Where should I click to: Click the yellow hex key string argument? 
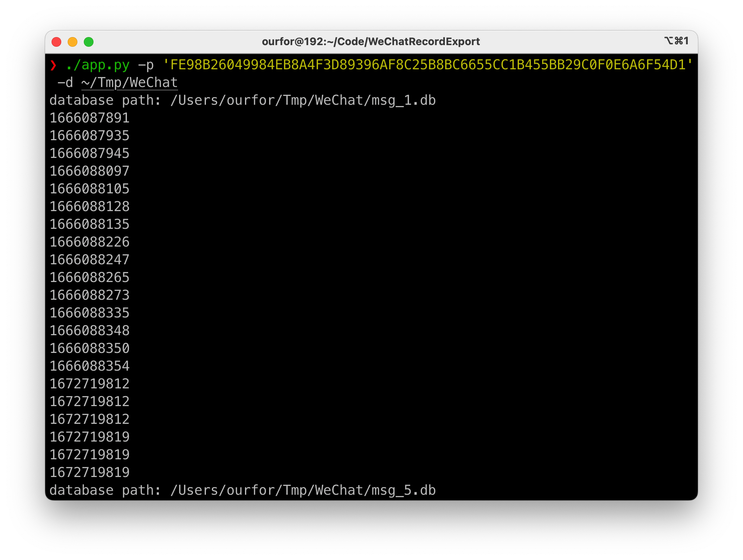(x=428, y=65)
